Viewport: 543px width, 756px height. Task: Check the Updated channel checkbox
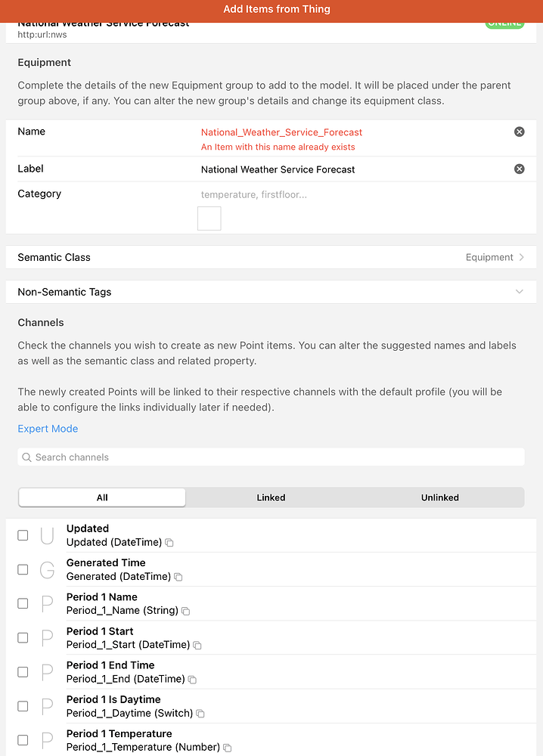[23, 535]
